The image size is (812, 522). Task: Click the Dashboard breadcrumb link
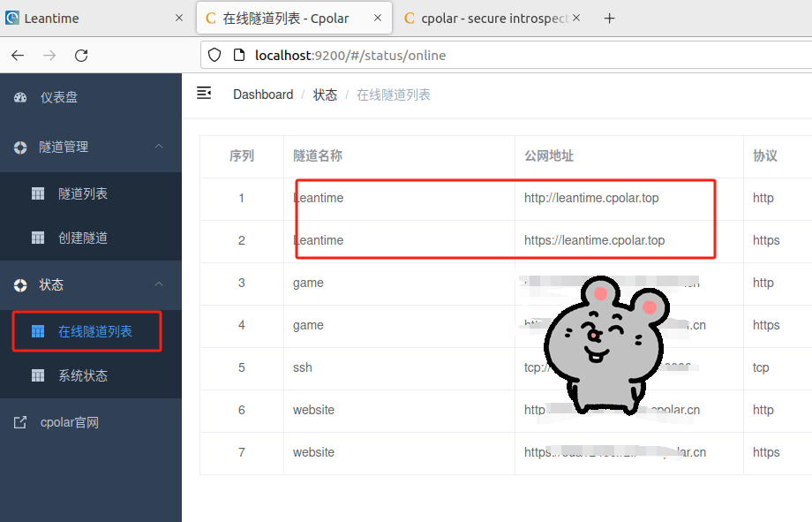tap(263, 95)
